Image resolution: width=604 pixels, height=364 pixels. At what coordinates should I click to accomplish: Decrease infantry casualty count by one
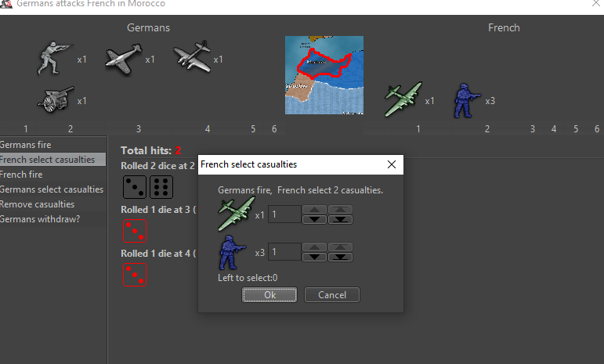point(314,257)
